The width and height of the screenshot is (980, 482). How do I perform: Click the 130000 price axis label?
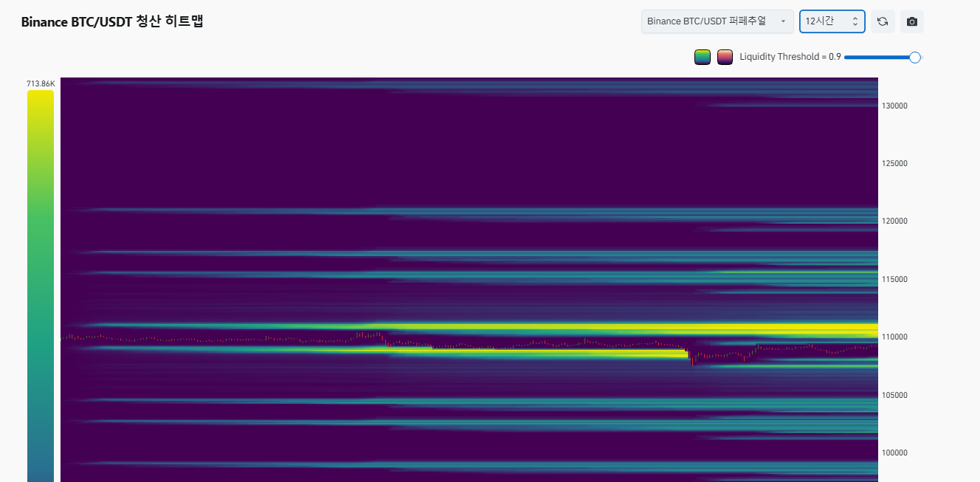[894, 106]
